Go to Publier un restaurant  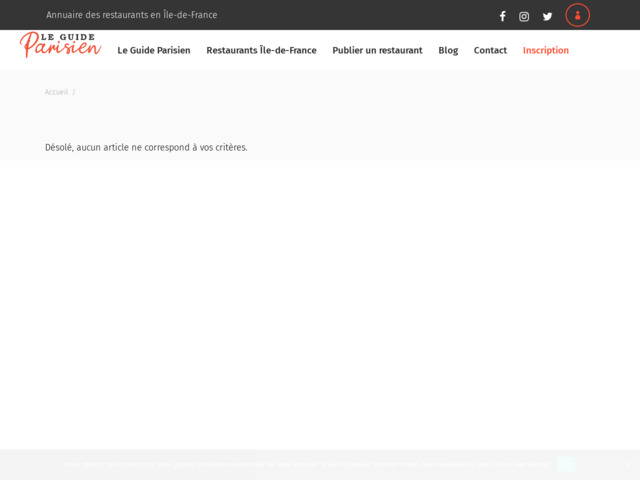point(377,50)
